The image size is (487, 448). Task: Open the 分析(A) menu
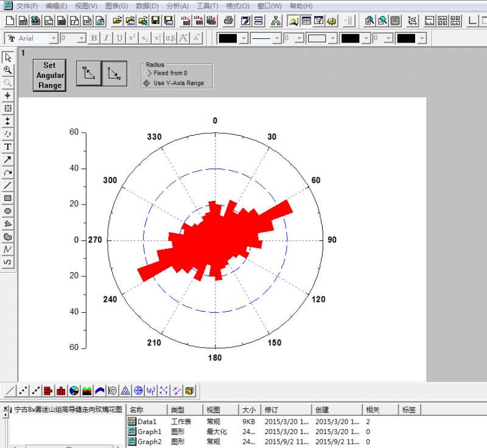177,6
